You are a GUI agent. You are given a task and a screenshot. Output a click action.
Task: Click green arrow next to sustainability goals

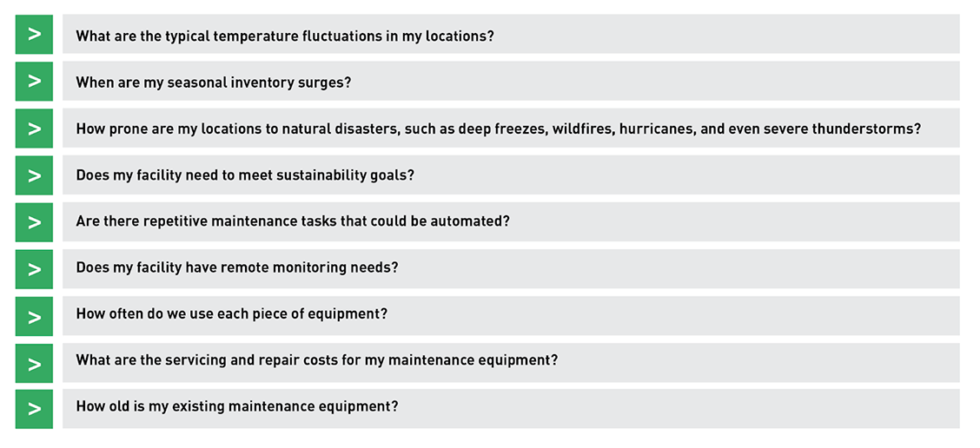tap(34, 175)
